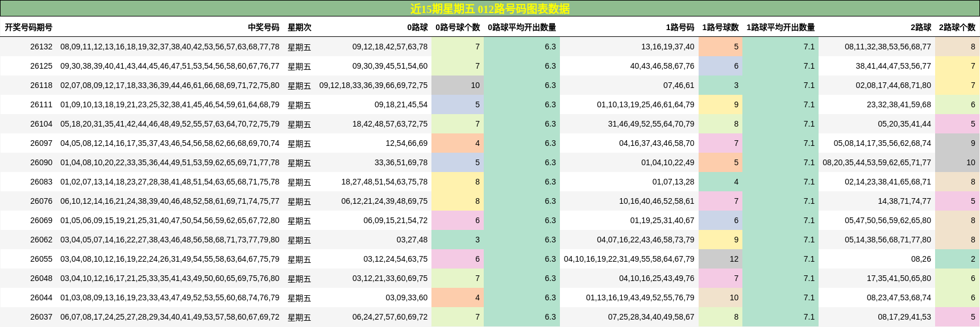Click 7.1 average cell in row 26037
The height and width of the screenshot is (327, 980).
coord(780,317)
